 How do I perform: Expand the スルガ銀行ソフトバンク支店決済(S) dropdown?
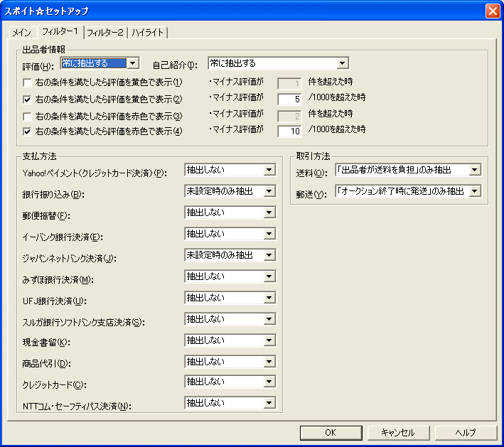230,319
